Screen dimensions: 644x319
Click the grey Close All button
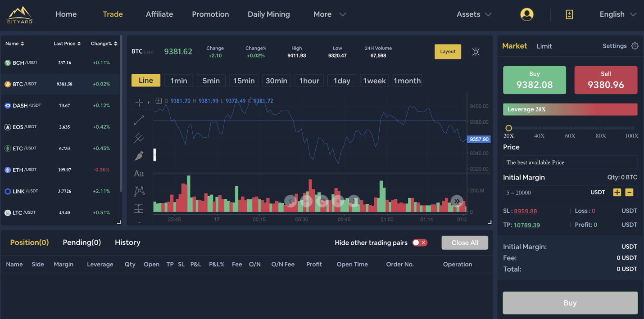[x=464, y=243]
